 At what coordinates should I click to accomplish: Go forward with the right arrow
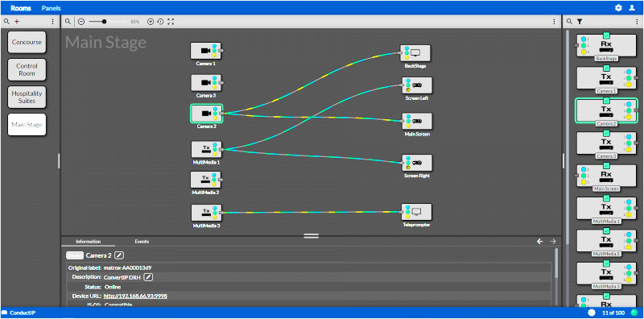[x=553, y=242]
